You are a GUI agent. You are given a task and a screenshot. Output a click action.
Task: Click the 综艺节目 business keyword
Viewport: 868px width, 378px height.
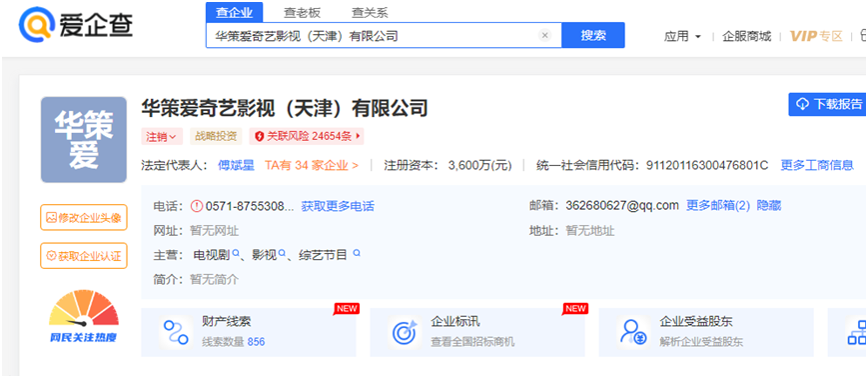(323, 255)
